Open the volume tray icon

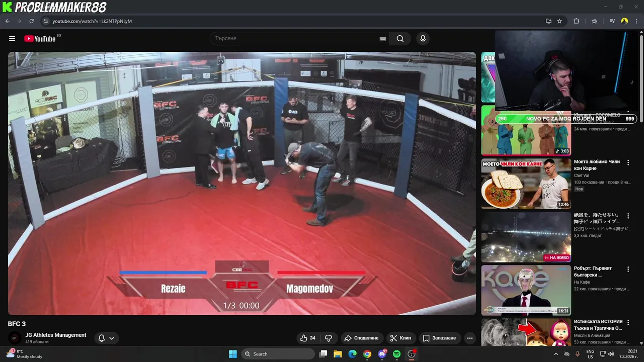612,354
